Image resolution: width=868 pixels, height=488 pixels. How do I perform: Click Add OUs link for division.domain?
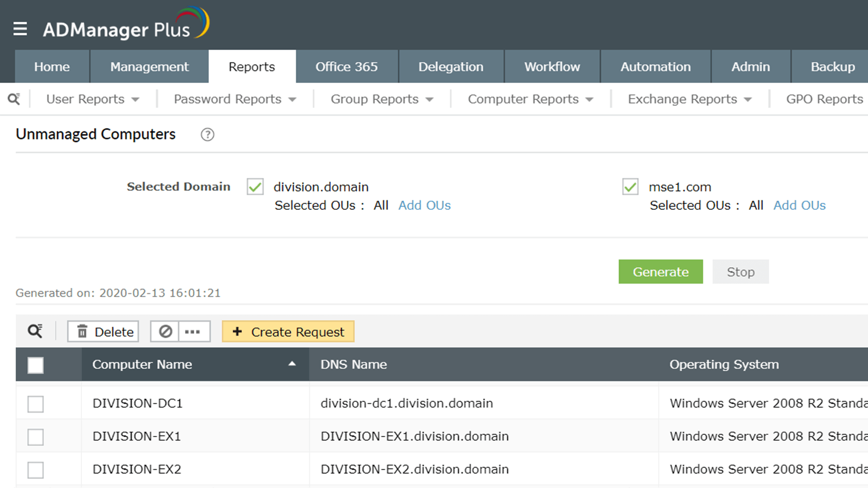pos(424,206)
